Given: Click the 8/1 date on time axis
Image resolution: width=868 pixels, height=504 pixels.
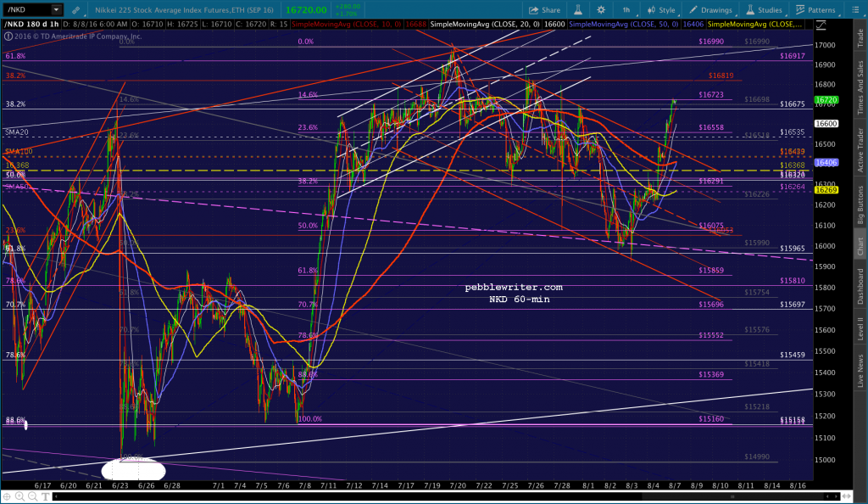Looking at the screenshot, I should pyautogui.click(x=588, y=485).
